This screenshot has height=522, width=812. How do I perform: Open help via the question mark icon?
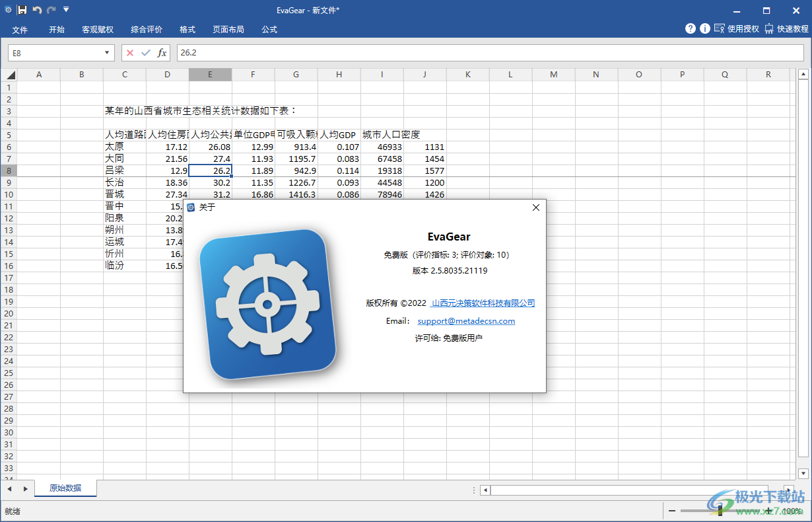click(690, 28)
